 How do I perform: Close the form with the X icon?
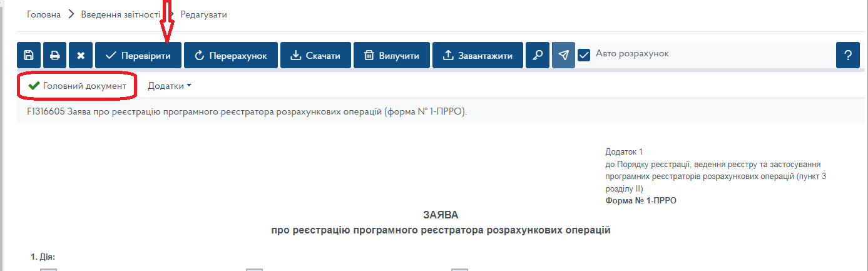(x=81, y=56)
